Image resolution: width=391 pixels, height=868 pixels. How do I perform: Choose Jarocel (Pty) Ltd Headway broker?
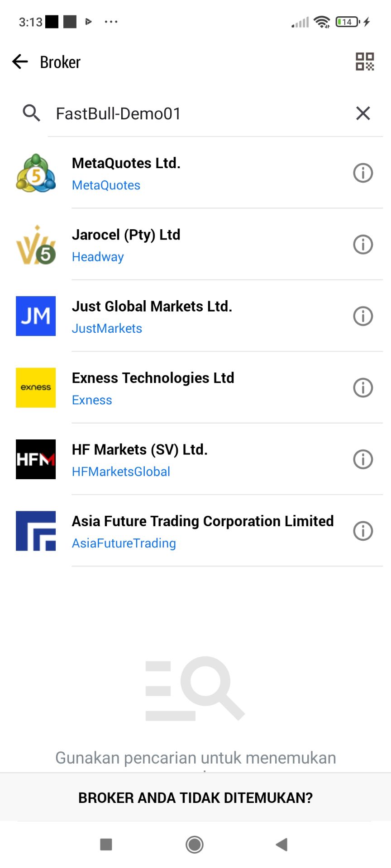tap(181, 245)
